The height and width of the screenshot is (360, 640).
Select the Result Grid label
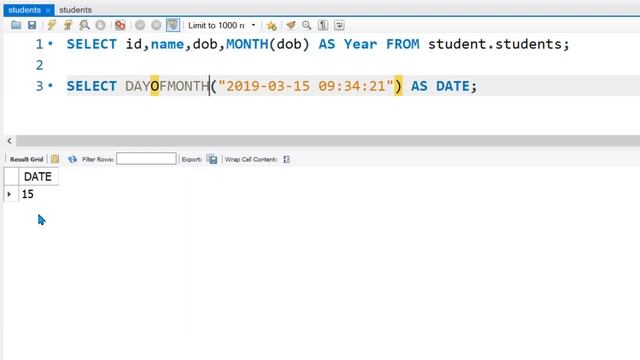(x=26, y=159)
